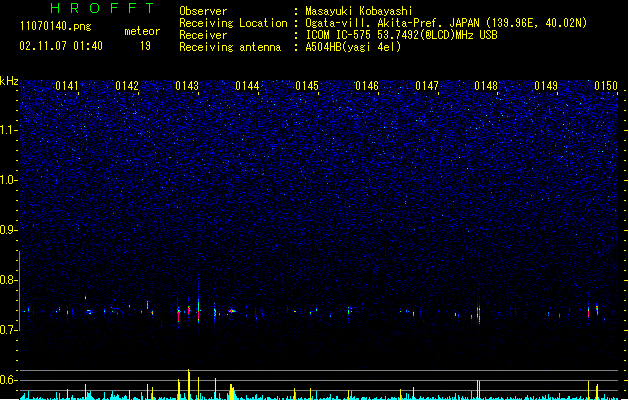Click the 0150 time marker
This screenshot has width=629, height=400.
[x=606, y=86]
